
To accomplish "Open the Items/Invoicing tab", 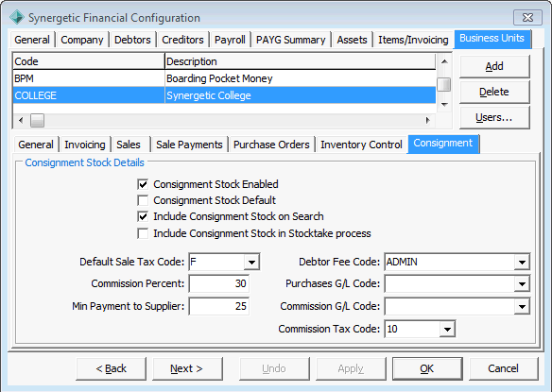I will pos(413,40).
